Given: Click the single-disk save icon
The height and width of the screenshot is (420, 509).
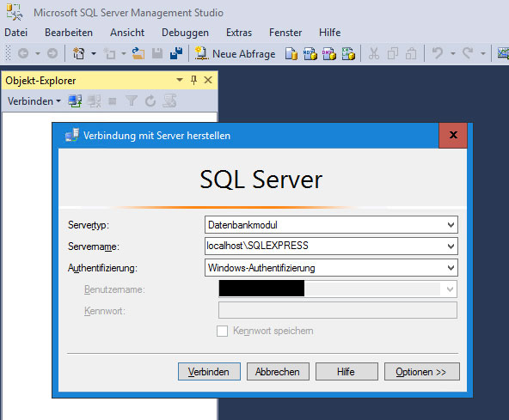Looking at the screenshot, I should [157, 53].
